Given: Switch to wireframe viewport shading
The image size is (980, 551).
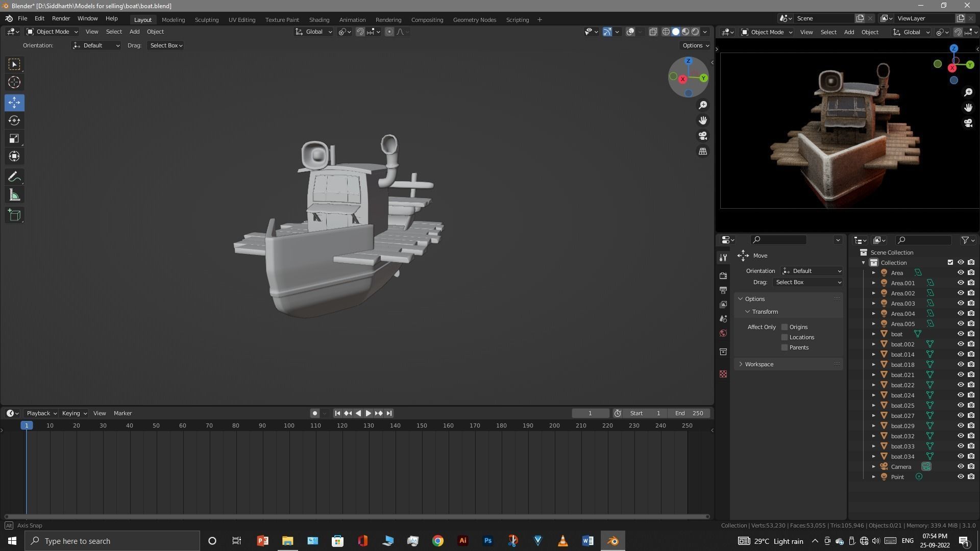Looking at the screenshot, I should 666,32.
